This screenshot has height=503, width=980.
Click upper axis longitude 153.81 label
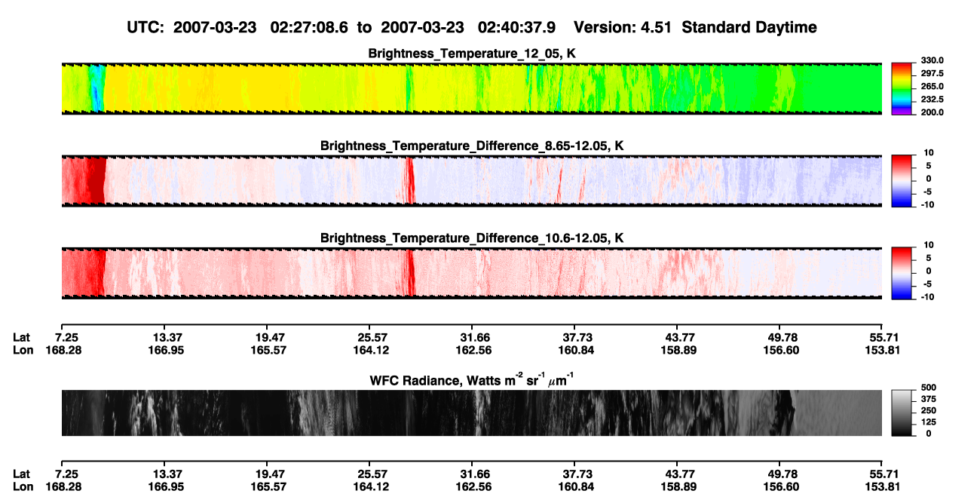(x=884, y=350)
